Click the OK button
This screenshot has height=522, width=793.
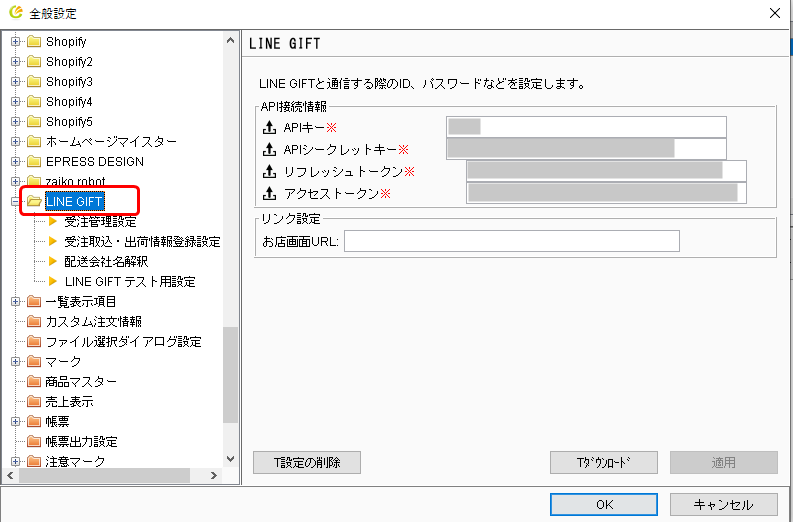tap(604, 504)
